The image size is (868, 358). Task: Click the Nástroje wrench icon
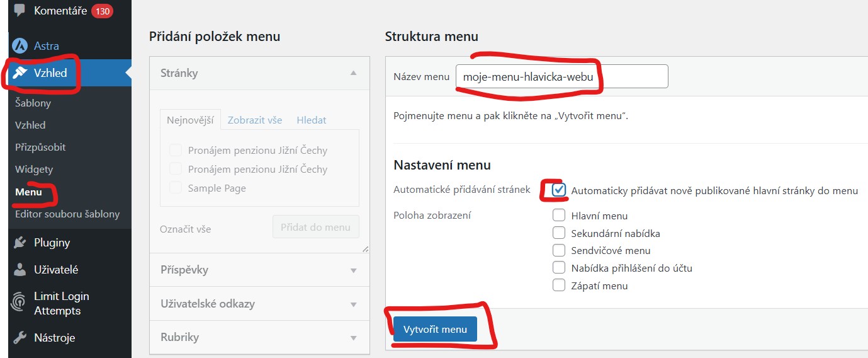(x=20, y=338)
